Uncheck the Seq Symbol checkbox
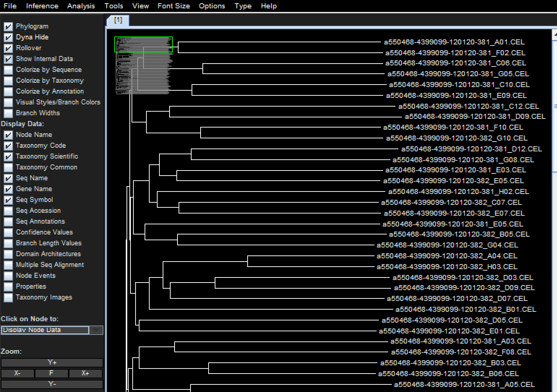557x392 pixels. 8,200
